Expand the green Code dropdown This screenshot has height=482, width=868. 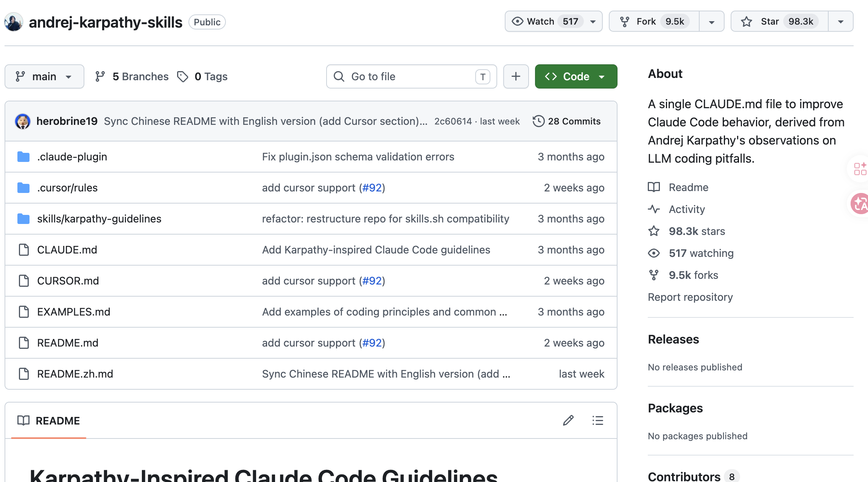click(x=576, y=76)
